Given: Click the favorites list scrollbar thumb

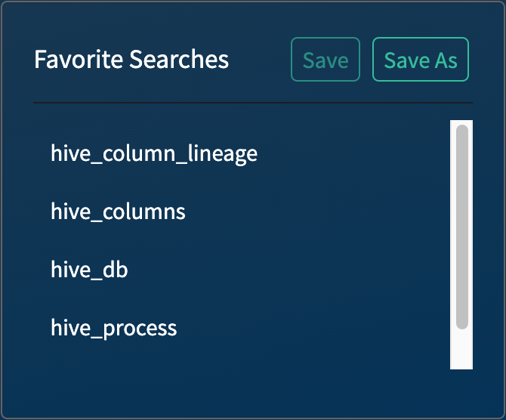Looking at the screenshot, I should pyautogui.click(x=461, y=227).
